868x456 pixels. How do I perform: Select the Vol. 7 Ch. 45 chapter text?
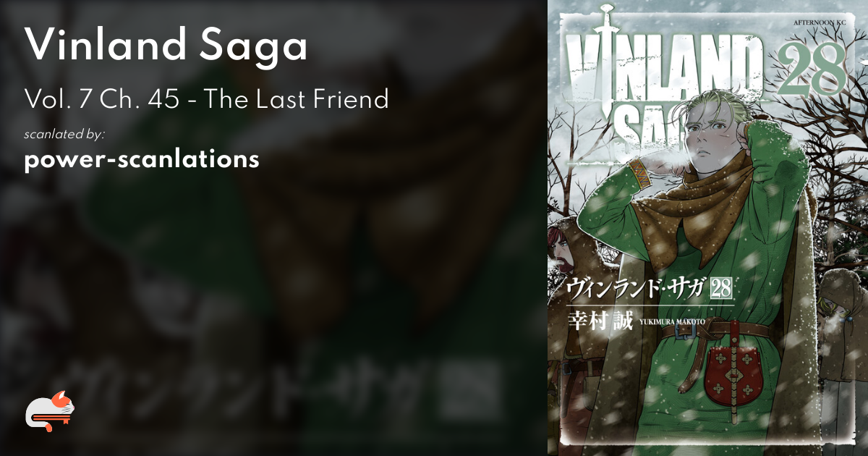click(x=103, y=98)
